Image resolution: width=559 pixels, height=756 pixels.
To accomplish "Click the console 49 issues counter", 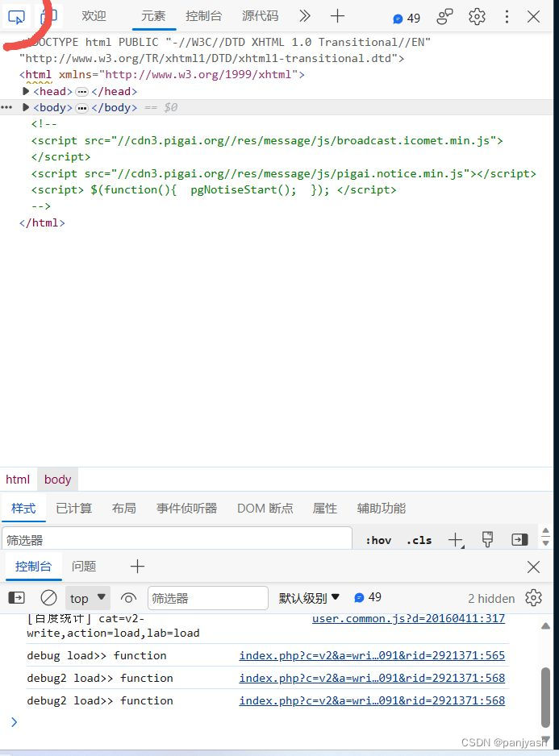I will coord(368,597).
